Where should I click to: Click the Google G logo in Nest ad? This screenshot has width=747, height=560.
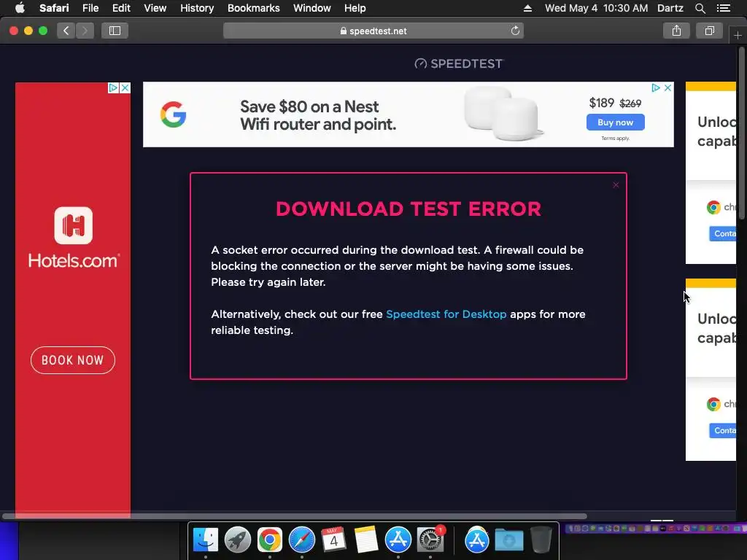173,114
